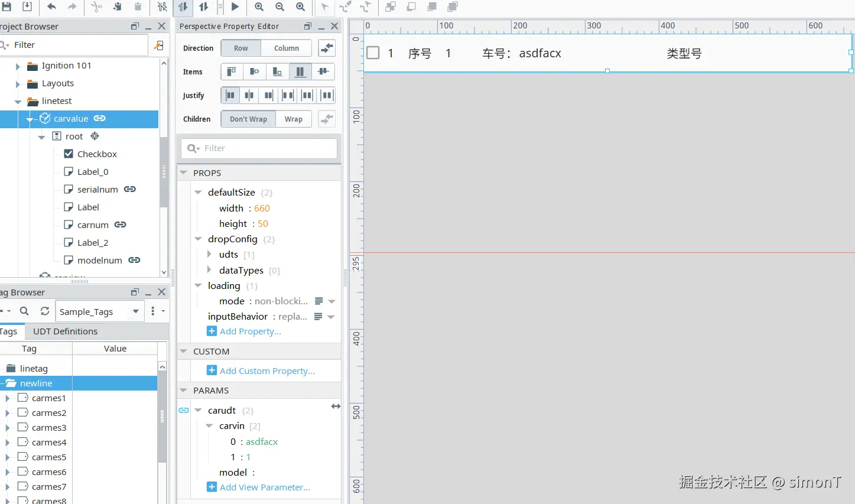Click the binding icon on the mode property
Image resolution: width=855 pixels, height=504 pixels.
(x=318, y=301)
